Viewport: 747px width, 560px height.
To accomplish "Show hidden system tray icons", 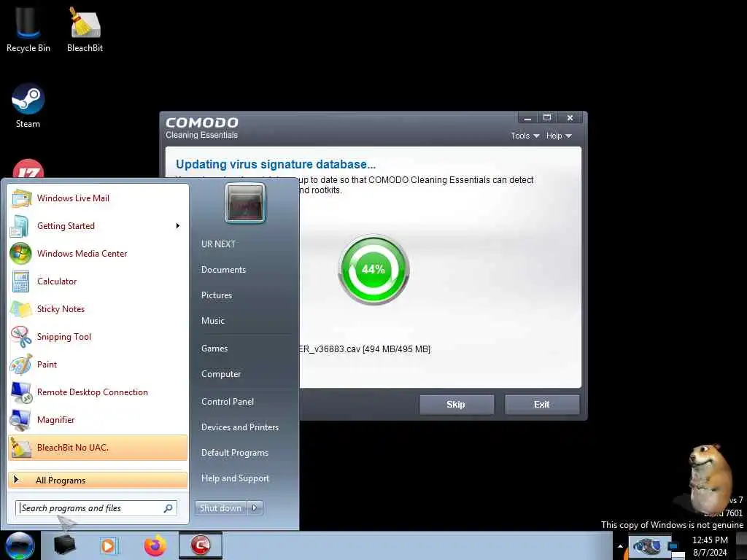I will (620, 546).
